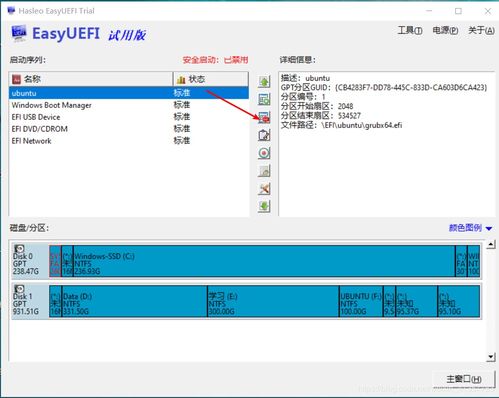Screen dimensions: 499x398
Task: Click the edit boot entry icon
Action: coord(264,135)
